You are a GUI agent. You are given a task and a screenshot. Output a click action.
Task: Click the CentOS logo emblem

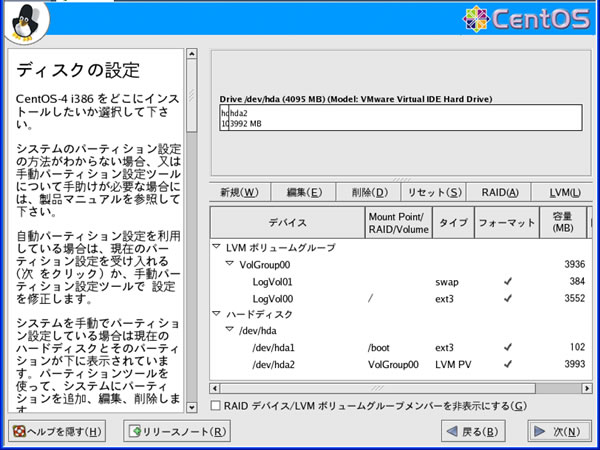[476, 19]
